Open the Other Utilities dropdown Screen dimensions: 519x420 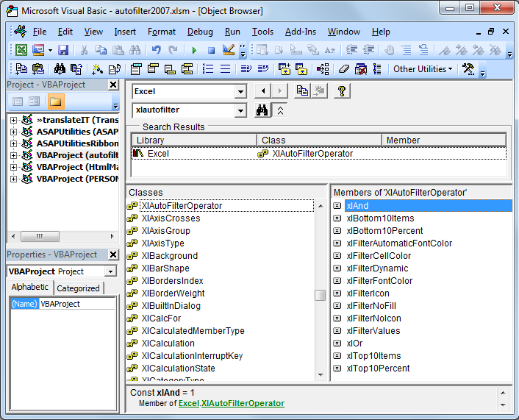(423, 69)
